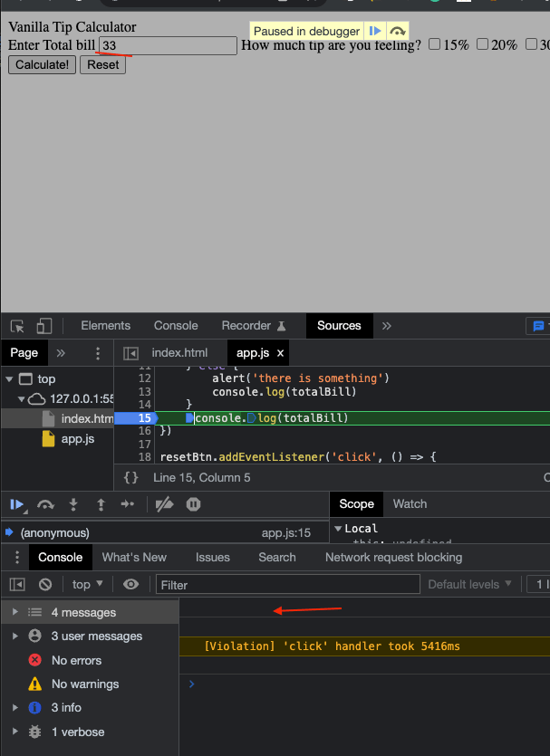550x756 pixels.
Task: Select the drawer Console tab
Action: [x=61, y=558]
